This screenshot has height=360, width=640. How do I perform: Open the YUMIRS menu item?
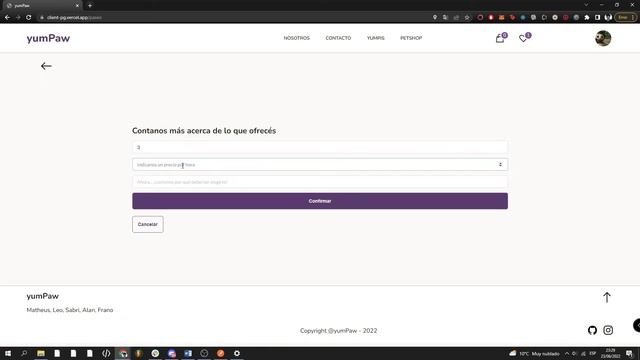(376, 38)
